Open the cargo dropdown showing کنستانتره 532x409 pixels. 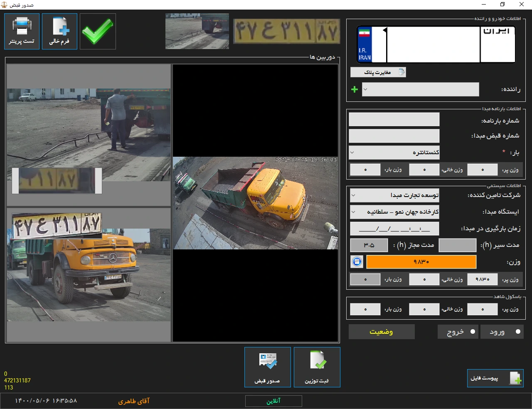(394, 153)
